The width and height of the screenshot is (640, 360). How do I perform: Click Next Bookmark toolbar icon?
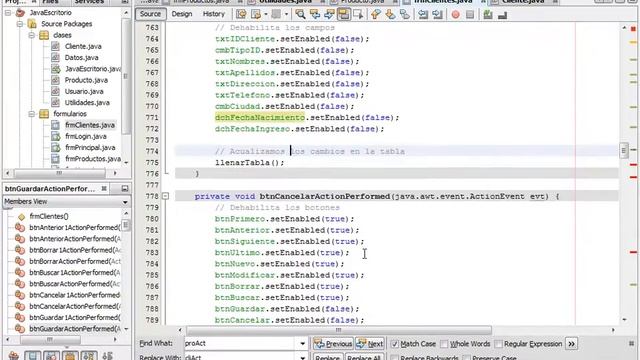tap(390, 15)
